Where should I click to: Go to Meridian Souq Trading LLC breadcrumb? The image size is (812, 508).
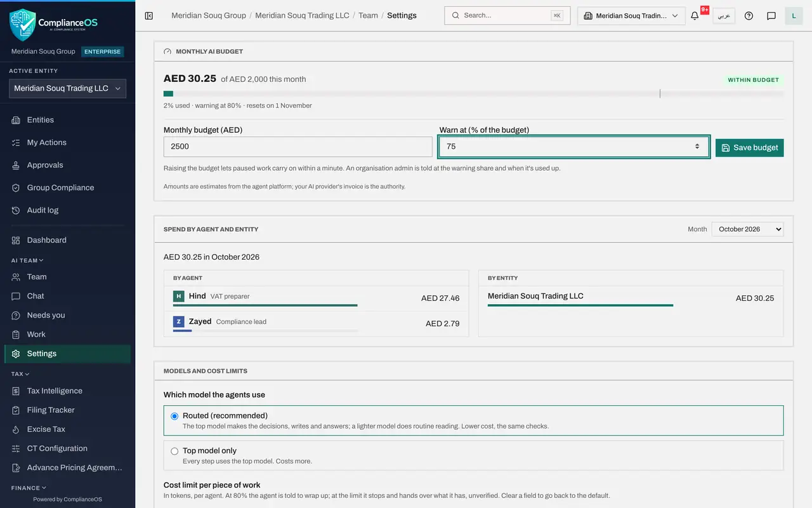point(302,15)
